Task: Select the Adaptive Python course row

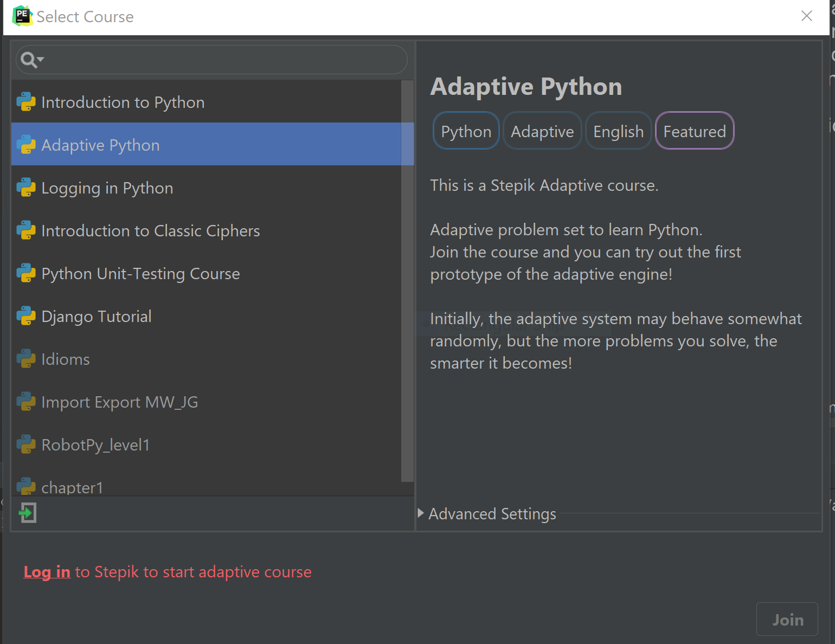Action: (207, 145)
